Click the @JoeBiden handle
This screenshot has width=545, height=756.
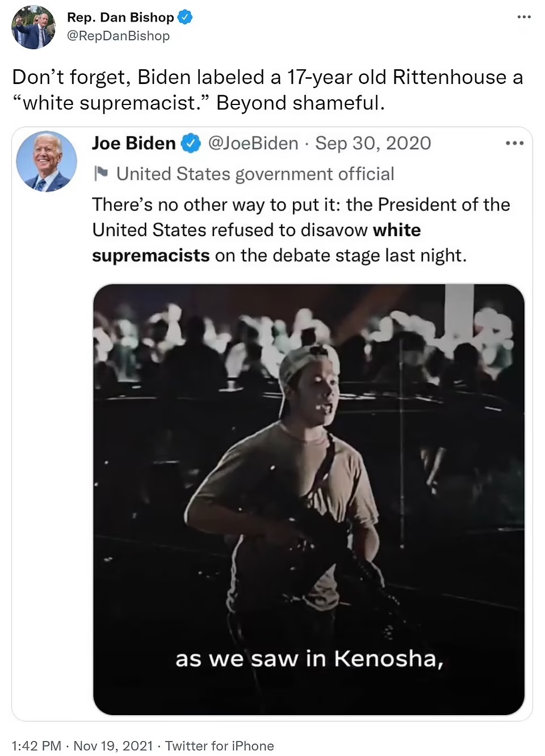pos(253,143)
